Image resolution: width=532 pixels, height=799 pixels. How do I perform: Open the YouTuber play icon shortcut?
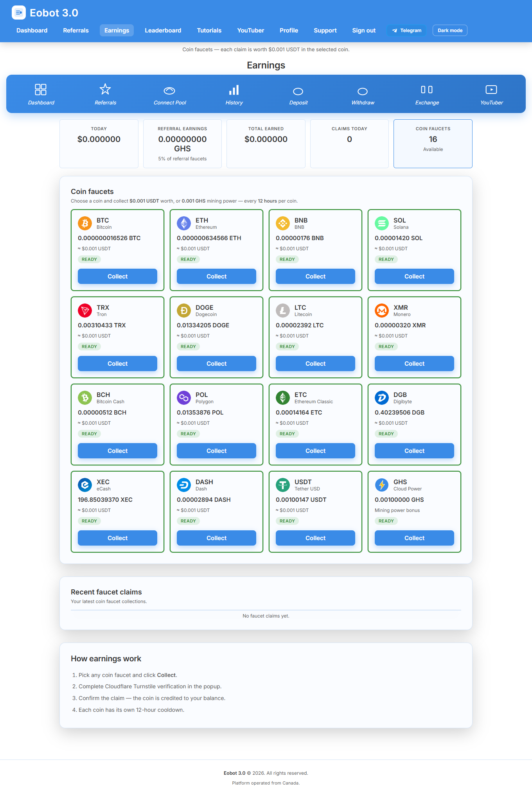point(491,90)
